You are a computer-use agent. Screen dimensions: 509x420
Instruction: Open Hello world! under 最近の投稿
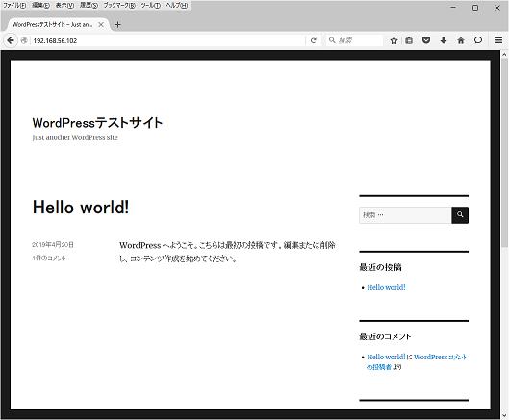tap(386, 287)
